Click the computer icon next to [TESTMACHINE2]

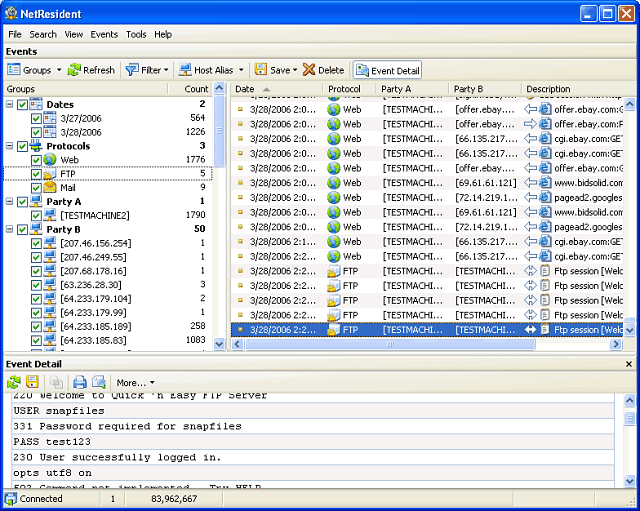[50, 215]
